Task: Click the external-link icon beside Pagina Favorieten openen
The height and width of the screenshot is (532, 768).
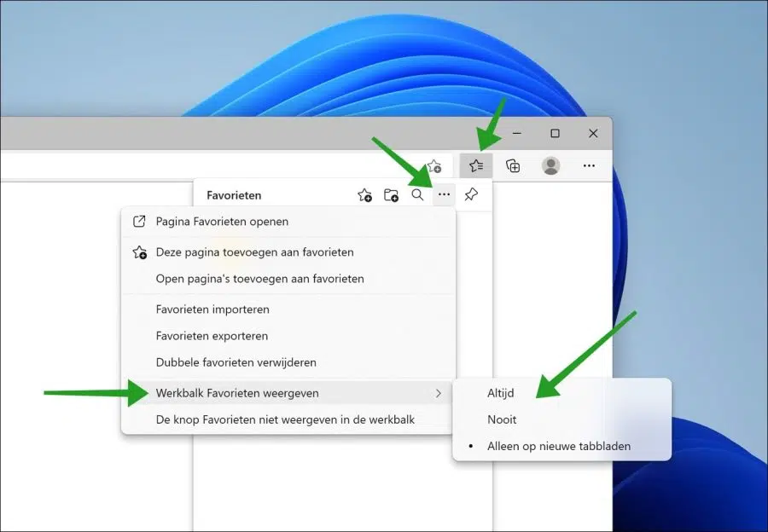Action: [139, 221]
